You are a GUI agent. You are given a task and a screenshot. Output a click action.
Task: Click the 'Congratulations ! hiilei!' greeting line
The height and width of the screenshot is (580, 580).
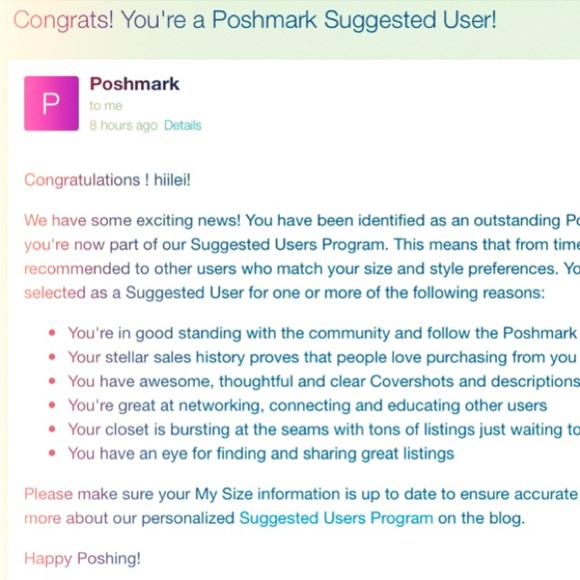pos(107,180)
